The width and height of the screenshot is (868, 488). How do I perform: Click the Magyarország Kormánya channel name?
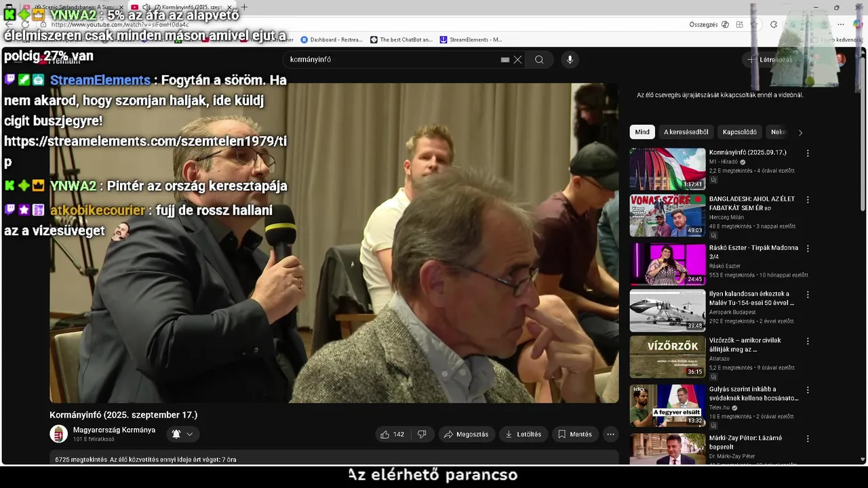tap(114, 430)
